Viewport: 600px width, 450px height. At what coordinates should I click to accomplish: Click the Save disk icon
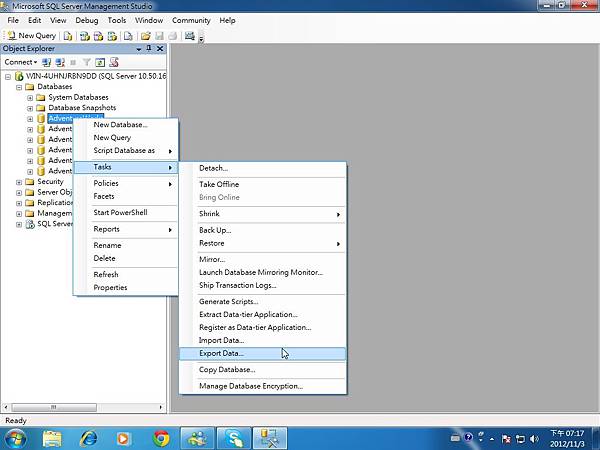click(x=159, y=36)
